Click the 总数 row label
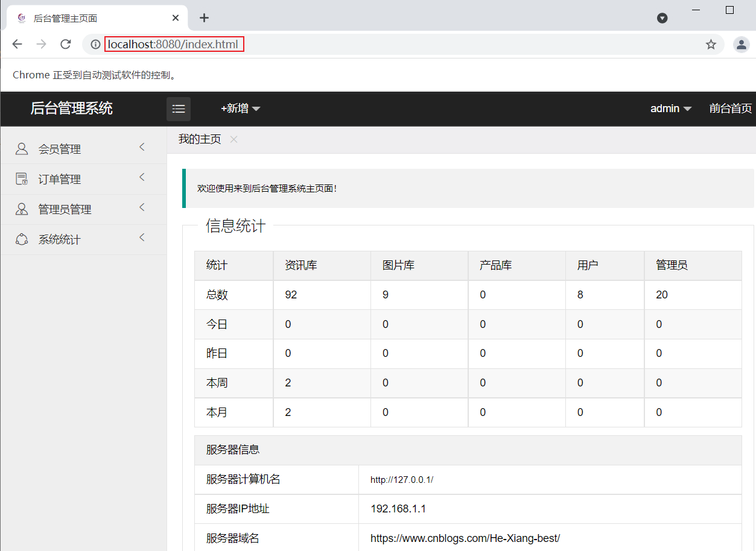The image size is (756, 551). (217, 295)
